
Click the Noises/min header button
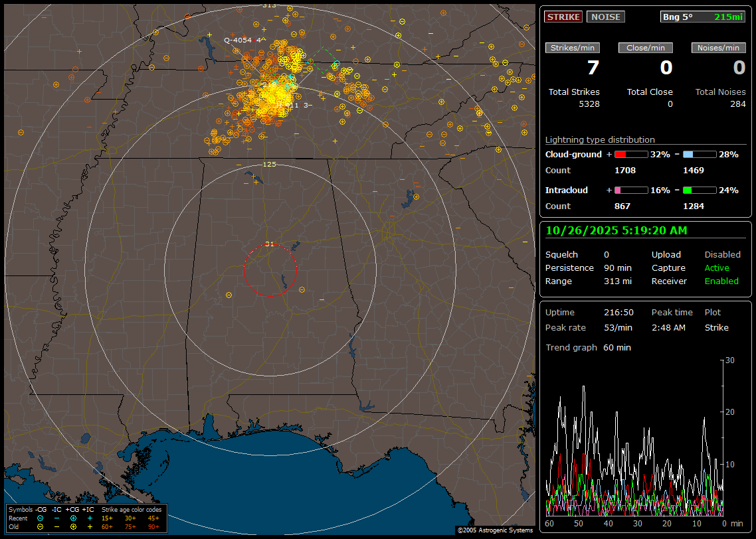[x=718, y=48]
